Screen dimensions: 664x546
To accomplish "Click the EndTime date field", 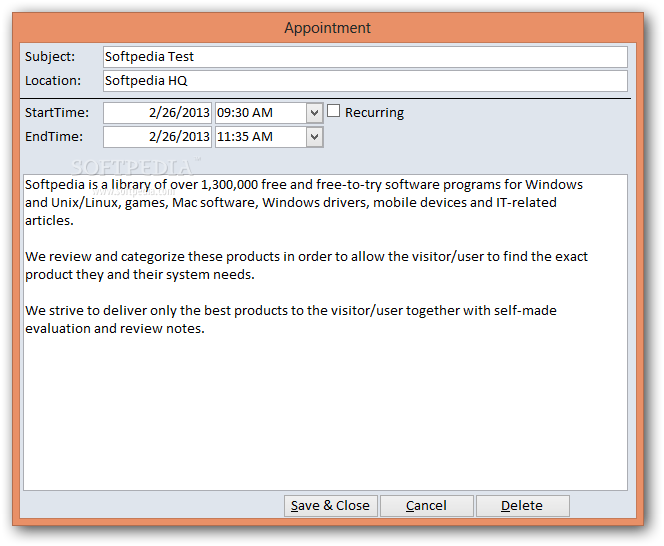I will (x=157, y=137).
